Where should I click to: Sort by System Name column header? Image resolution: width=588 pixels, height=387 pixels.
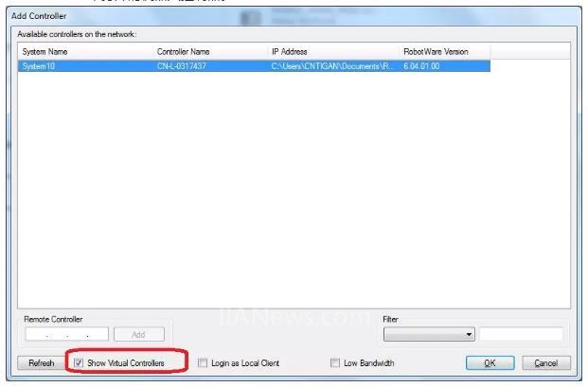click(x=86, y=52)
